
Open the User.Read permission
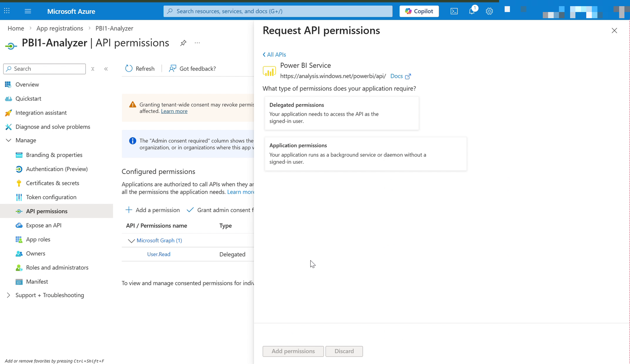pos(159,254)
